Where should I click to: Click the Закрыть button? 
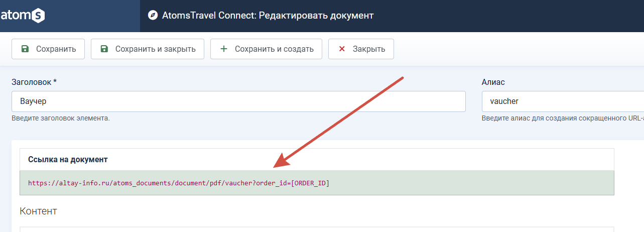pyautogui.click(x=361, y=49)
